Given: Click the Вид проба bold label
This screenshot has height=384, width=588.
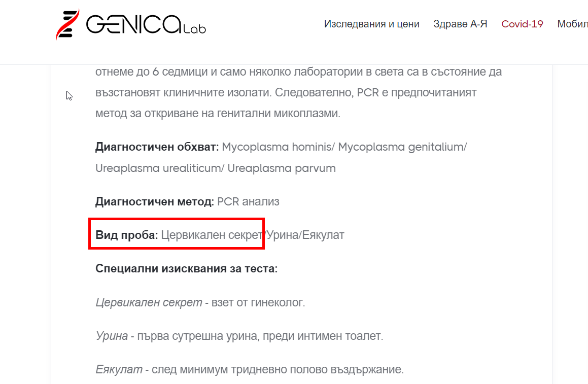Looking at the screenshot, I should (127, 235).
